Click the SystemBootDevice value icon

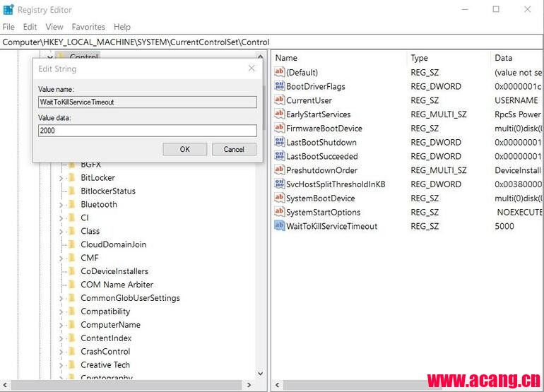279,198
